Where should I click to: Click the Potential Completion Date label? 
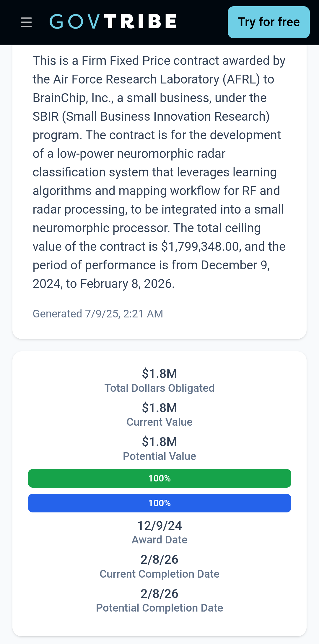pyautogui.click(x=159, y=608)
